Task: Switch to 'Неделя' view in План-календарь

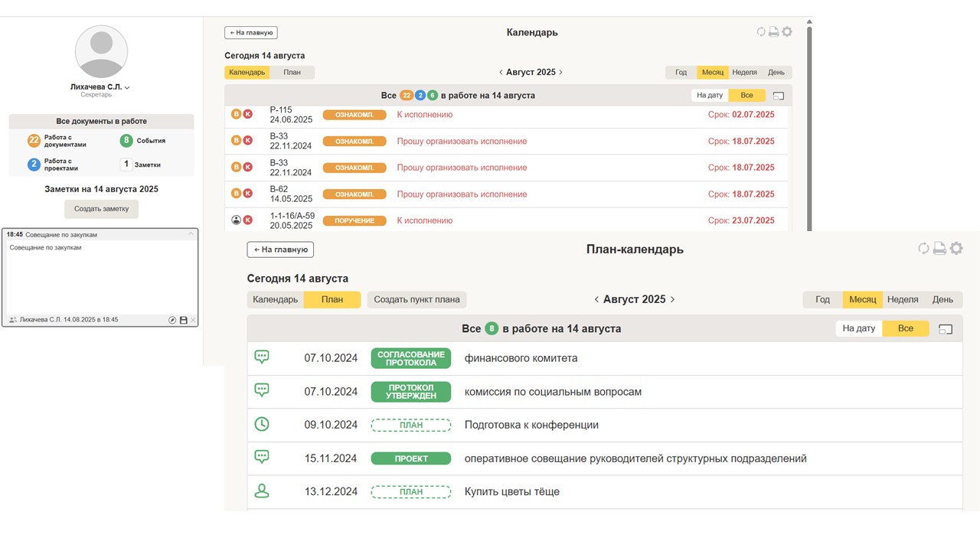Action: click(903, 299)
